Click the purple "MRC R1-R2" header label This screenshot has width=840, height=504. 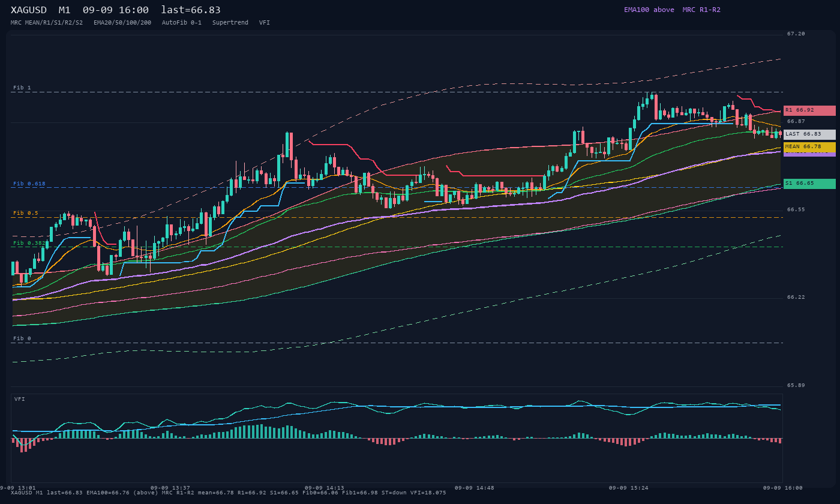(701, 10)
